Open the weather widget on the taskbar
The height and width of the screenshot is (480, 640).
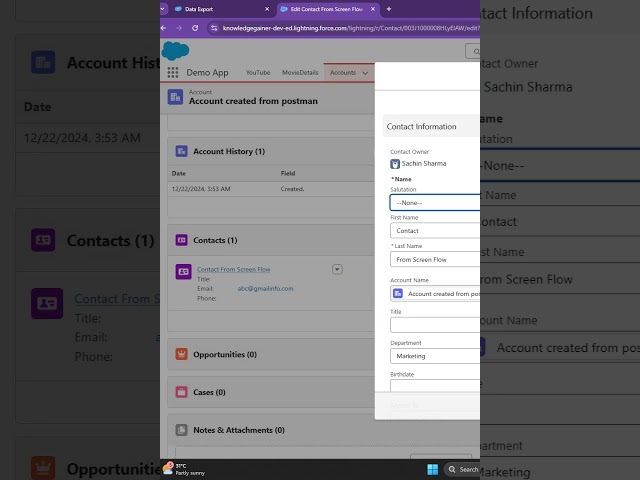pyautogui.click(x=184, y=469)
